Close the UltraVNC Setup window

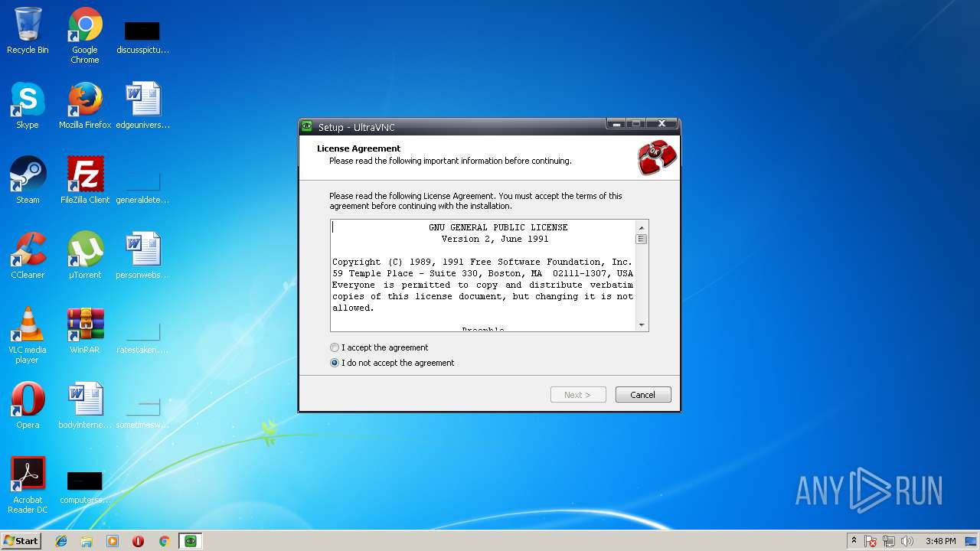click(x=662, y=124)
